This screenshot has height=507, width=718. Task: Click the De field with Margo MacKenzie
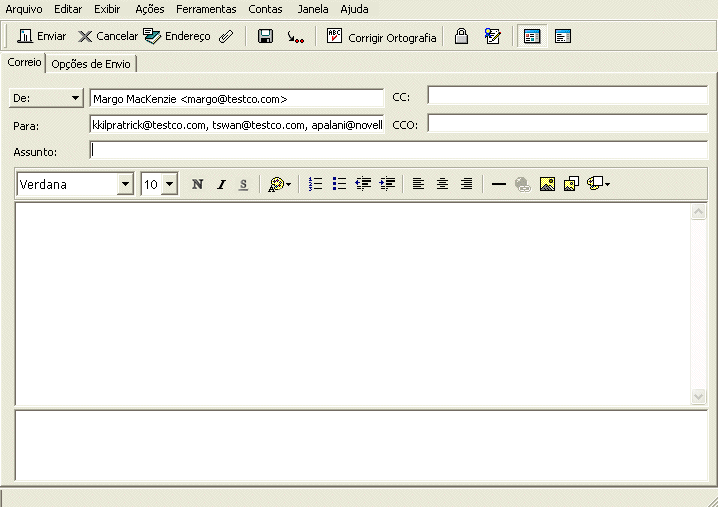tap(236, 98)
